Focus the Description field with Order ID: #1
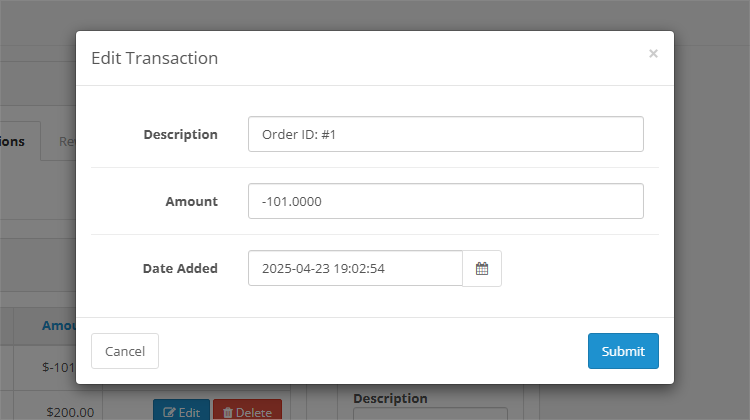 (x=445, y=134)
